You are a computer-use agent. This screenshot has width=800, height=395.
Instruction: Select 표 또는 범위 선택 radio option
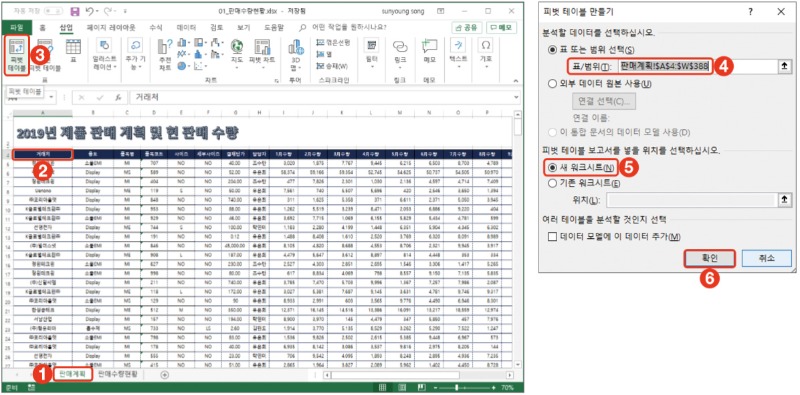pyautogui.click(x=591, y=50)
